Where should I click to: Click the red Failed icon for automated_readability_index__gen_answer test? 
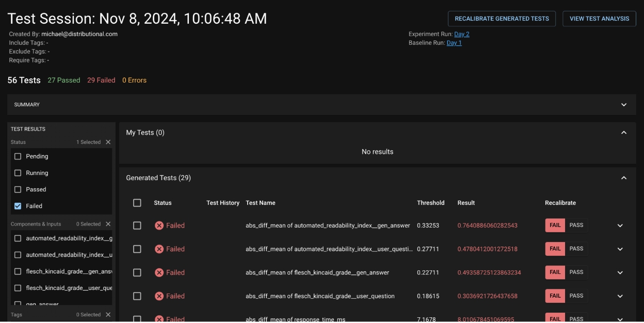[159, 225]
